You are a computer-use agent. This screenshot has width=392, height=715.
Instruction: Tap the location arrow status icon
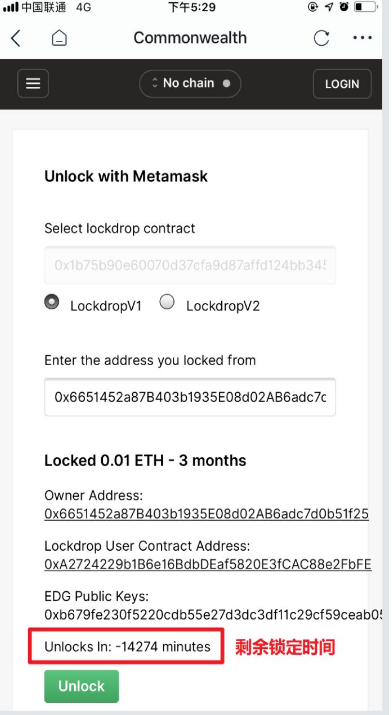(x=329, y=7)
